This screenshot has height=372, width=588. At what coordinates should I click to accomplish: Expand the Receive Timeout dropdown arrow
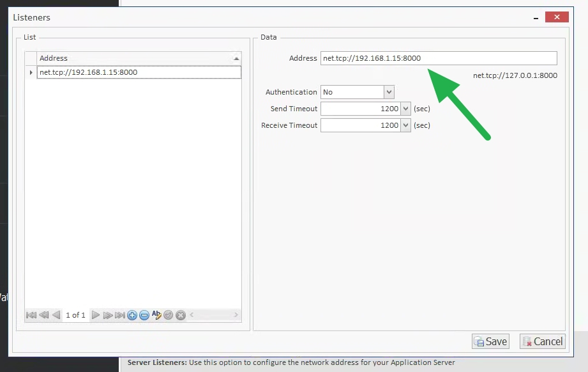click(x=405, y=125)
